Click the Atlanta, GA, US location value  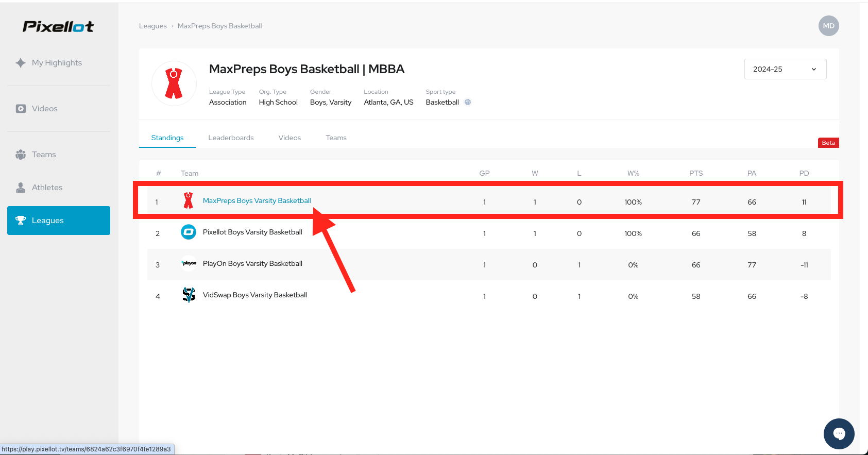tap(388, 102)
